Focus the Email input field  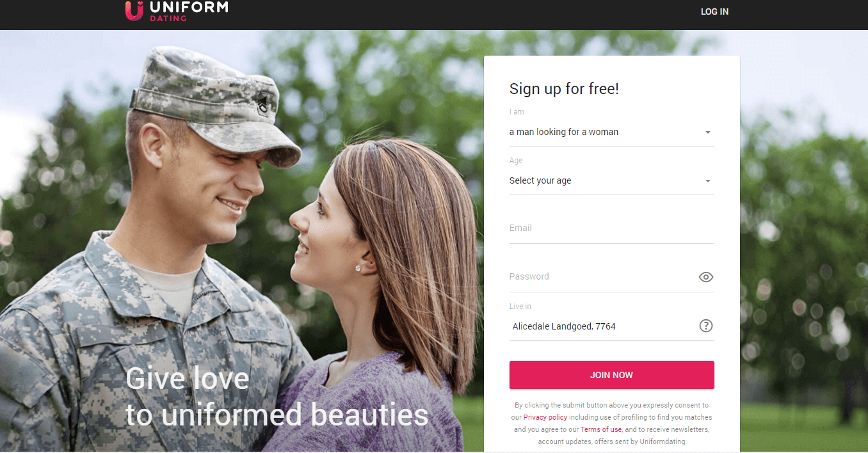pyautogui.click(x=611, y=228)
